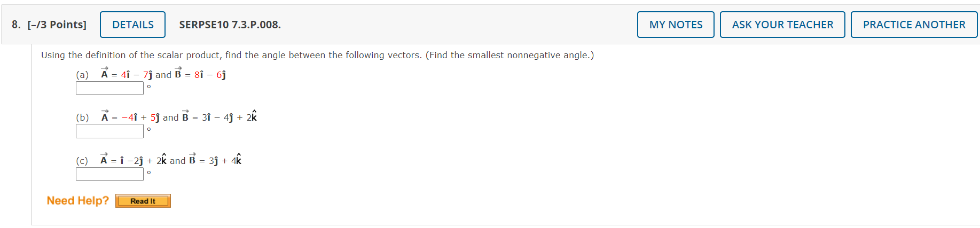Screen dimensions: 980x228
Task: Click the (a) part label
Action: (82, 75)
